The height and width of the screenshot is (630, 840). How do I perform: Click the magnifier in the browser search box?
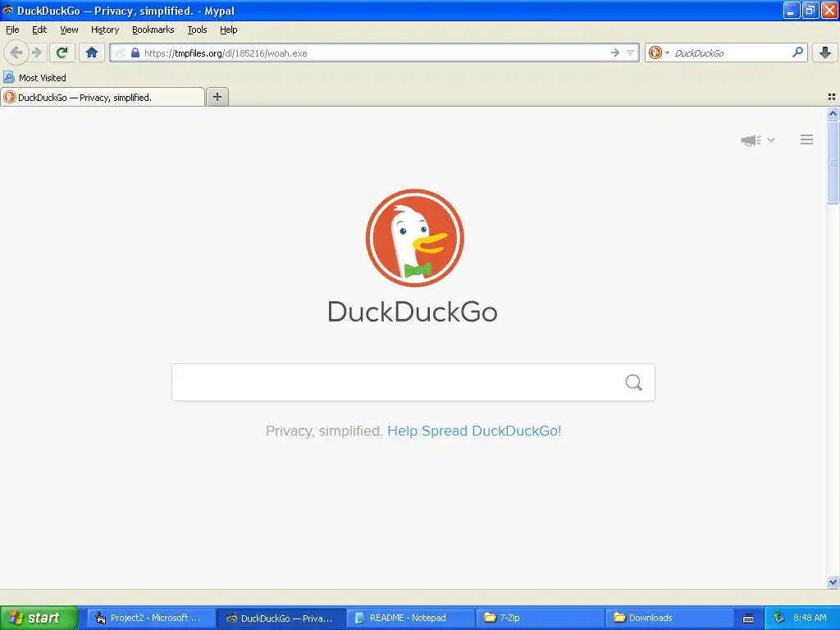click(x=797, y=52)
